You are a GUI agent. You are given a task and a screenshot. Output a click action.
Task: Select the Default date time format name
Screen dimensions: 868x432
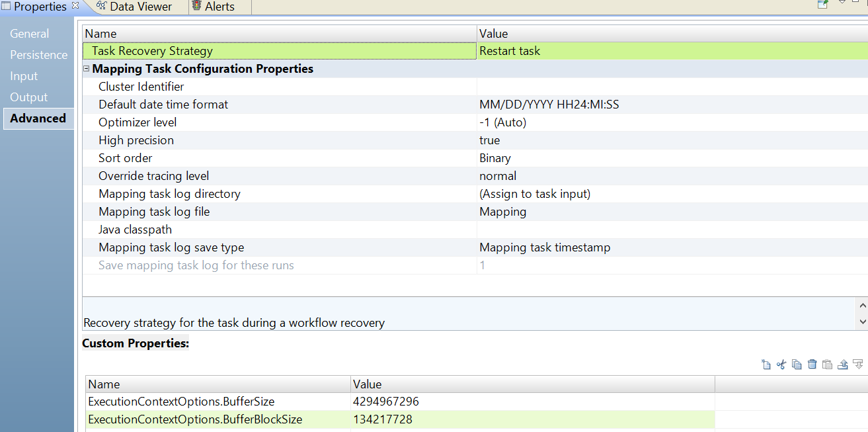163,105
